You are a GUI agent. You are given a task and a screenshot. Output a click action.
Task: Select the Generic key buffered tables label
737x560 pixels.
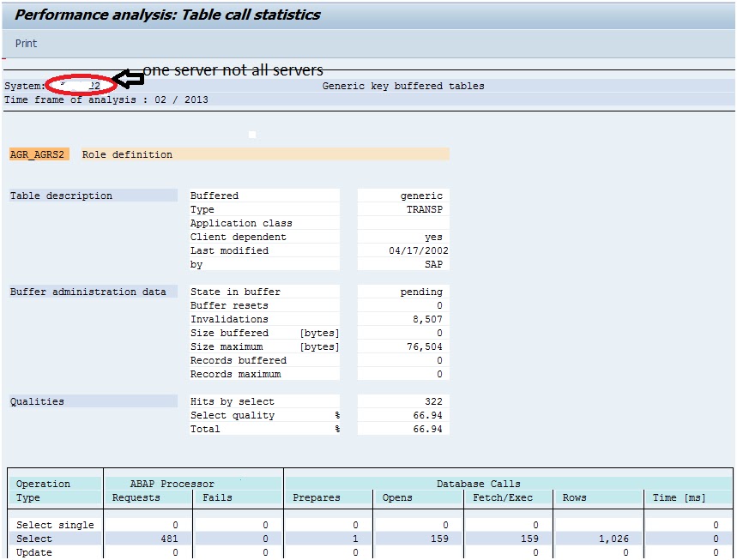point(403,86)
